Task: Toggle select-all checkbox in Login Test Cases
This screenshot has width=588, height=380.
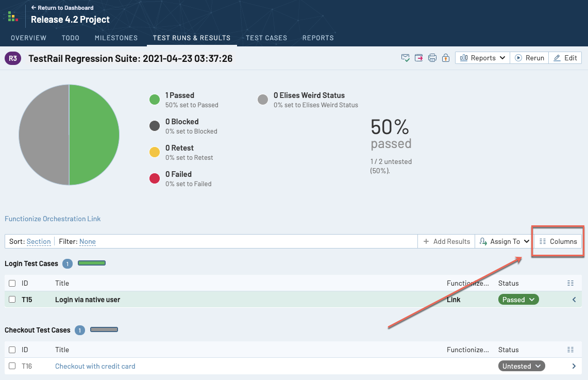Action: [12, 283]
